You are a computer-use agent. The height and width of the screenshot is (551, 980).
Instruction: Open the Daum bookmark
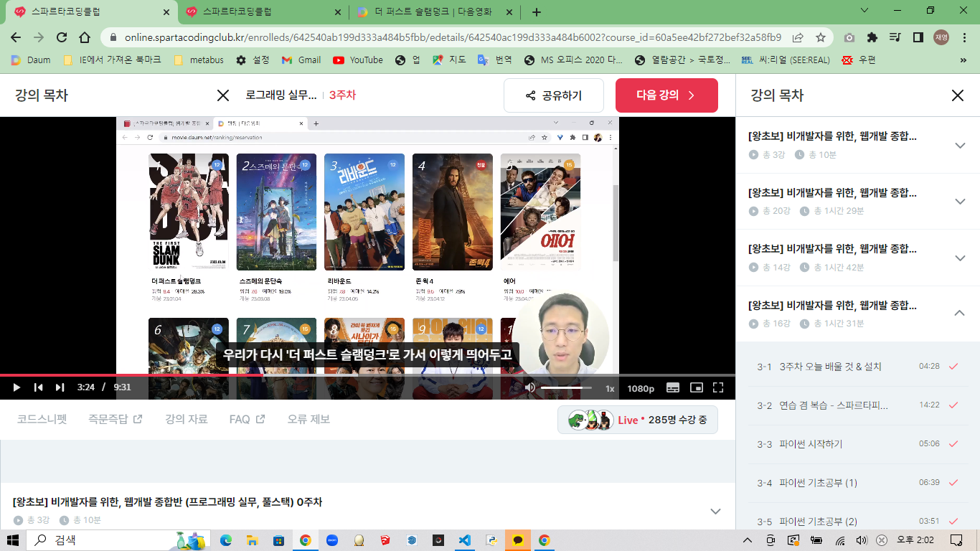pyautogui.click(x=31, y=60)
